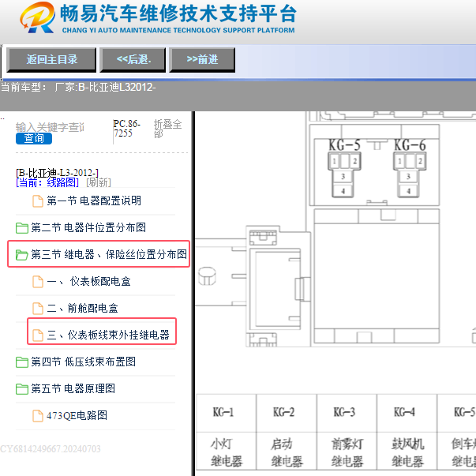
Task: Collapse 第三节 继电器、保险丝位置分布图 folder
Action: click(x=109, y=254)
